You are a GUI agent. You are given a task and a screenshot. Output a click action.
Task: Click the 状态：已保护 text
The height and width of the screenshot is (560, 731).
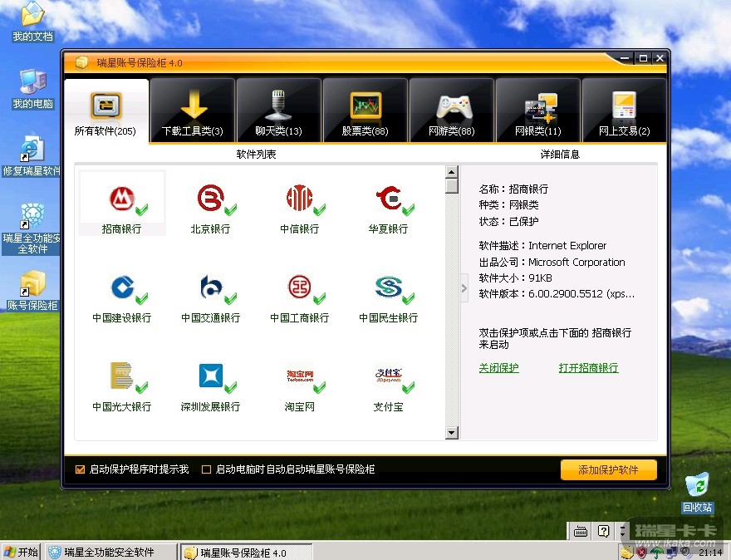click(x=508, y=222)
